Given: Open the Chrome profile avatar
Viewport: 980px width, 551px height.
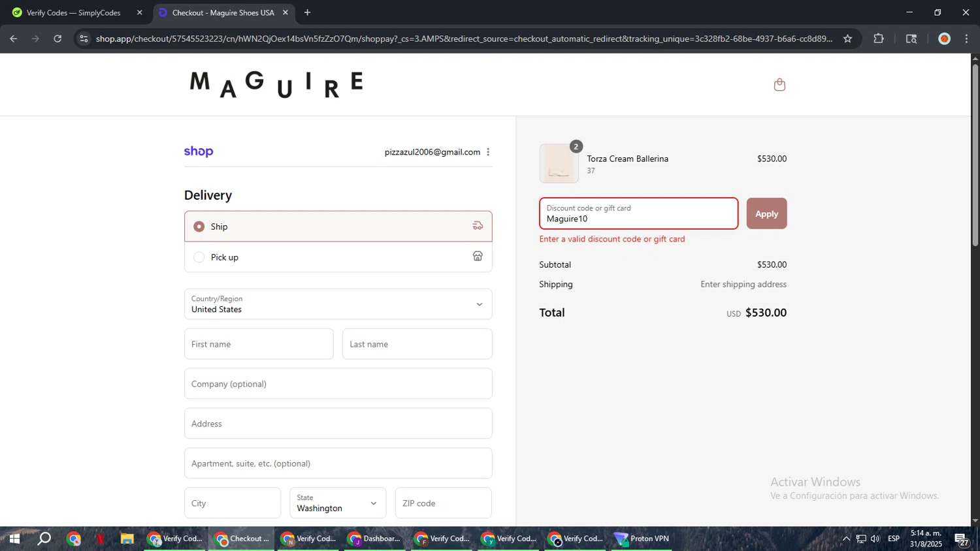Looking at the screenshot, I should pyautogui.click(x=944, y=39).
